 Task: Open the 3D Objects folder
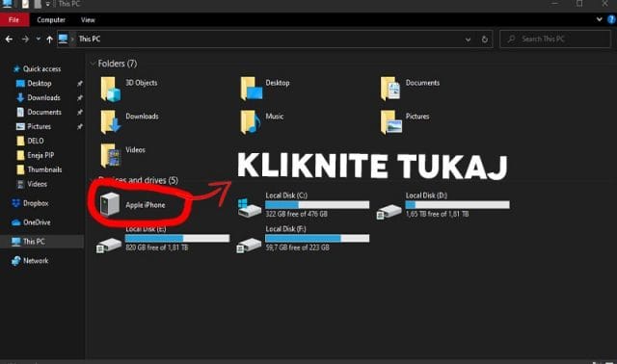click(x=129, y=89)
